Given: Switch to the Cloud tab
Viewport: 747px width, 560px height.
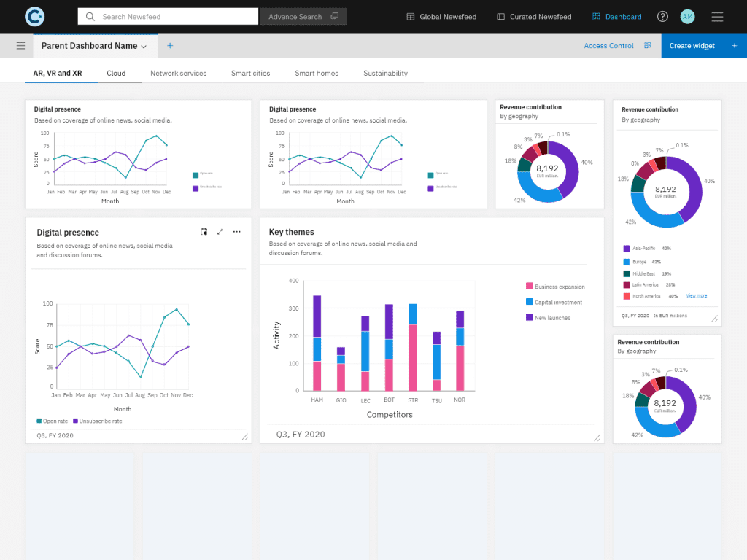Looking at the screenshot, I should pyautogui.click(x=117, y=73).
